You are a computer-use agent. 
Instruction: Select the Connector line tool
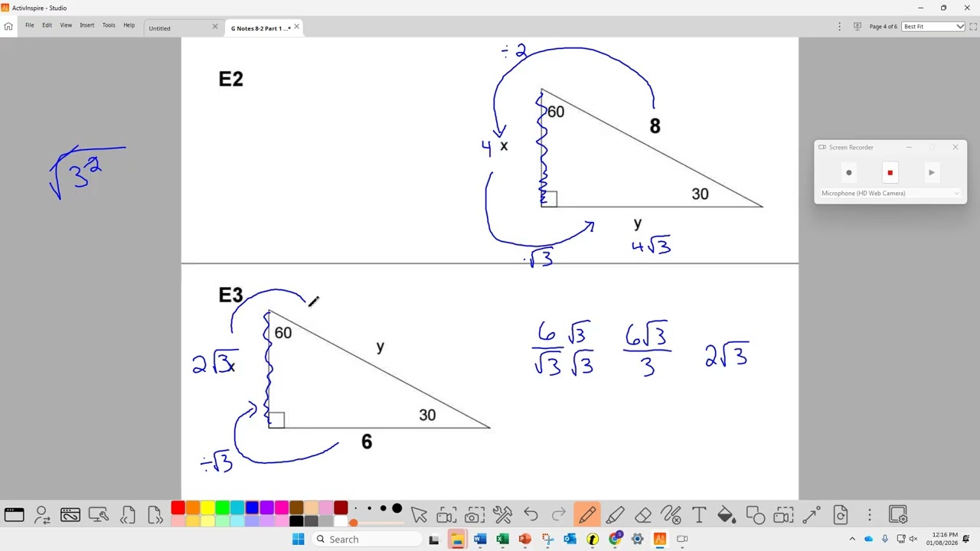coord(812,515)
